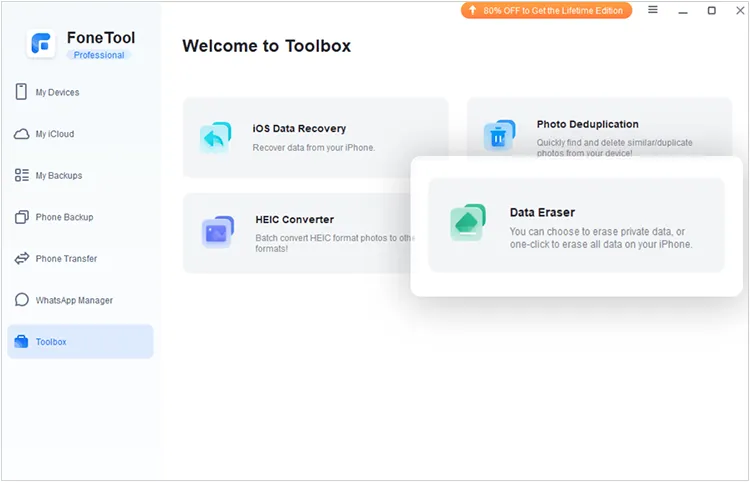
Task: Click 'Quickly find and delete similar/duplicate' description
Action: [x=615, y=147]
